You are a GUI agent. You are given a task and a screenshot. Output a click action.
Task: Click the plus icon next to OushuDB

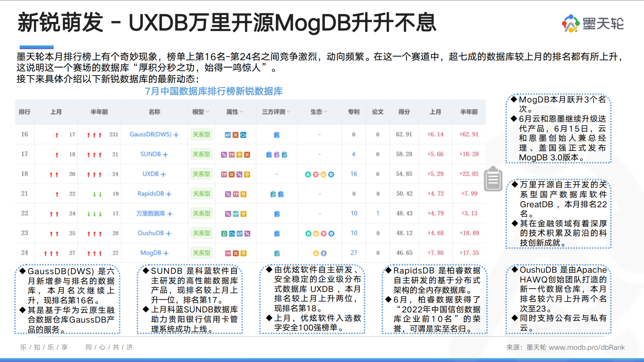tap(169, 233)
